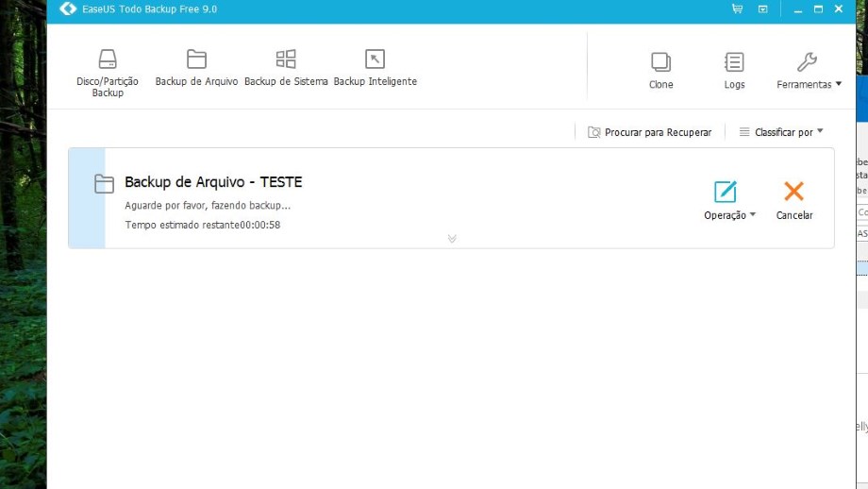Open the Ferramentas dropdown menu
This screenshot has width=868, height=489.
[x=809, y=72]
